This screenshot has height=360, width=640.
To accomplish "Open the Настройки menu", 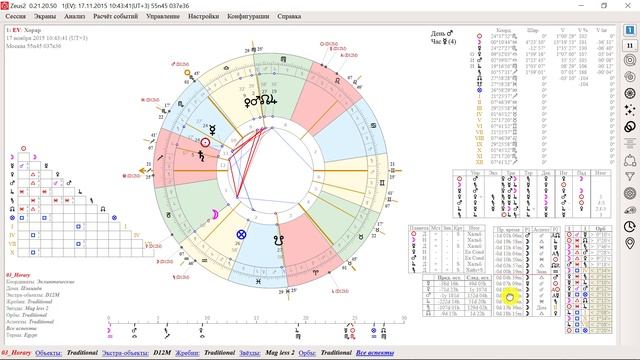I will coord(203,16).
